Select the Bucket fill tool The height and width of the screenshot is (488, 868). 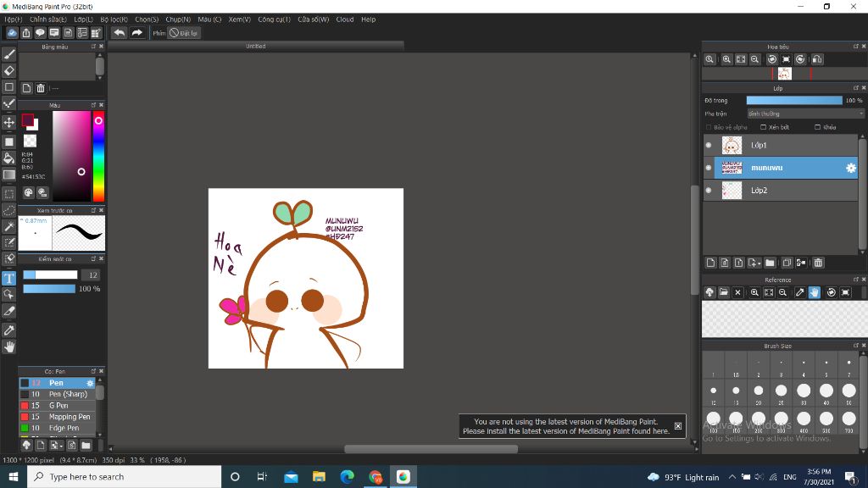tap(9, 158)
